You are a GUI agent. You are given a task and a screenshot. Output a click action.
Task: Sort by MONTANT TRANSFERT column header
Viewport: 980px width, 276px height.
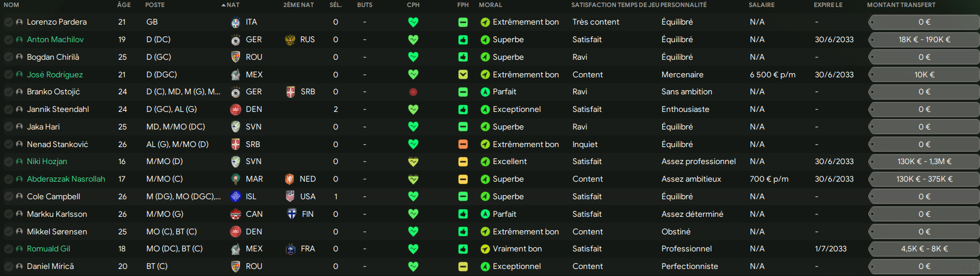point(901,5)
